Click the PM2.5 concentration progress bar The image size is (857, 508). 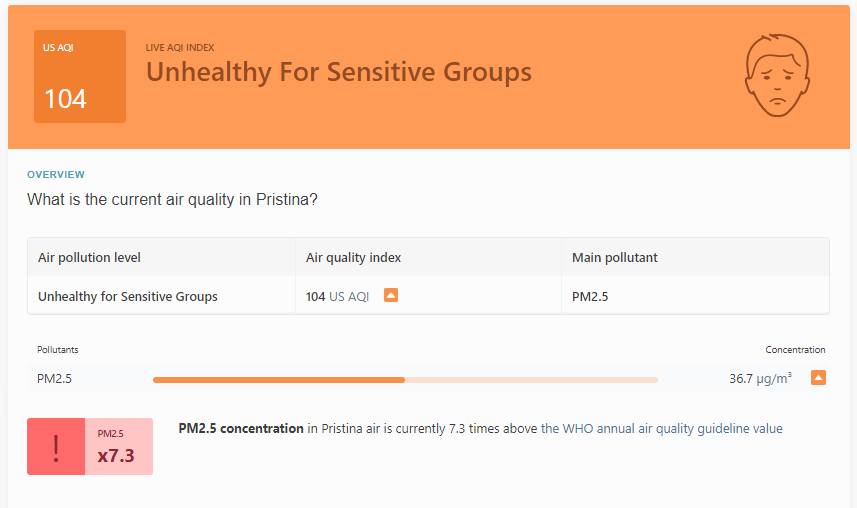pos(405,379)
